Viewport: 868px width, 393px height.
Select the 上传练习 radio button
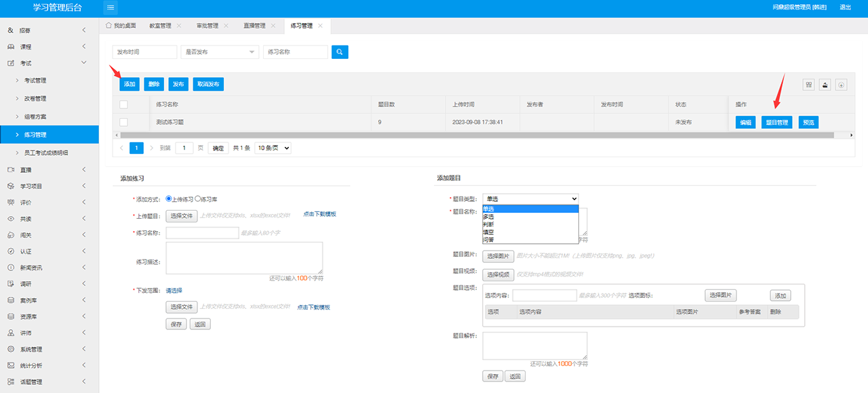coord(169,199)
